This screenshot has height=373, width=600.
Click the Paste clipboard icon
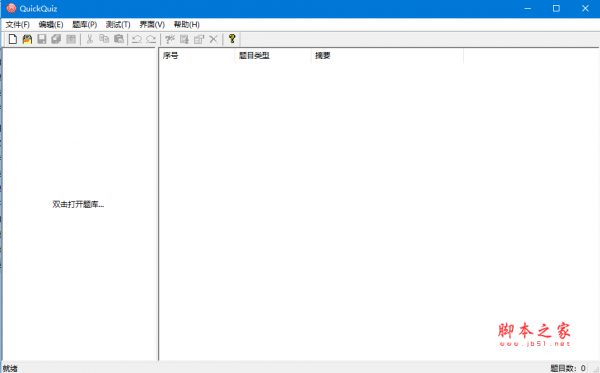coord(119,39)
